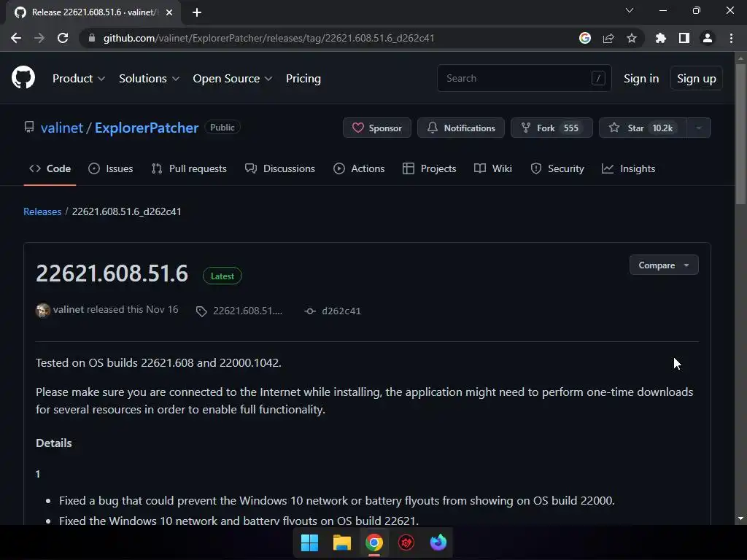Go forward with the browser forward arrow
The height and width of the screenshot is (560, 747).
tap(39, 38)
